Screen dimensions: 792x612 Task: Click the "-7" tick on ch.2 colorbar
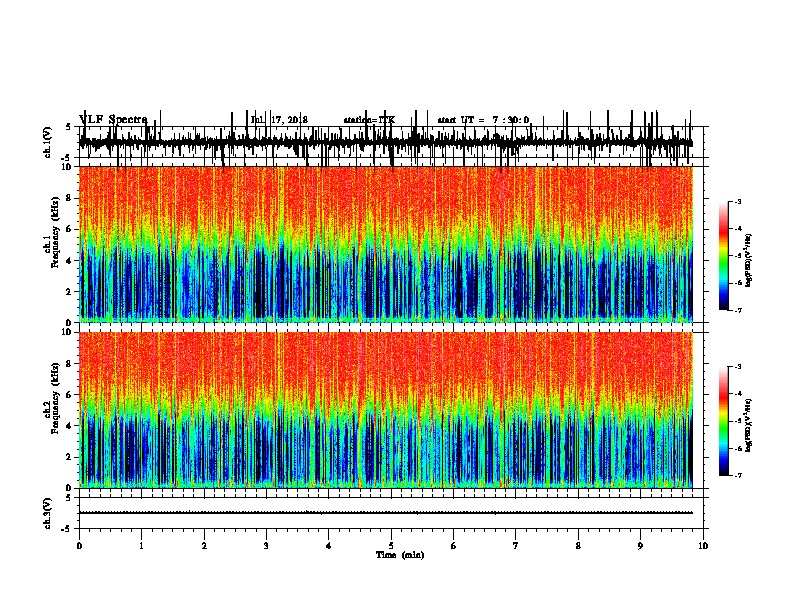point(738,475)
